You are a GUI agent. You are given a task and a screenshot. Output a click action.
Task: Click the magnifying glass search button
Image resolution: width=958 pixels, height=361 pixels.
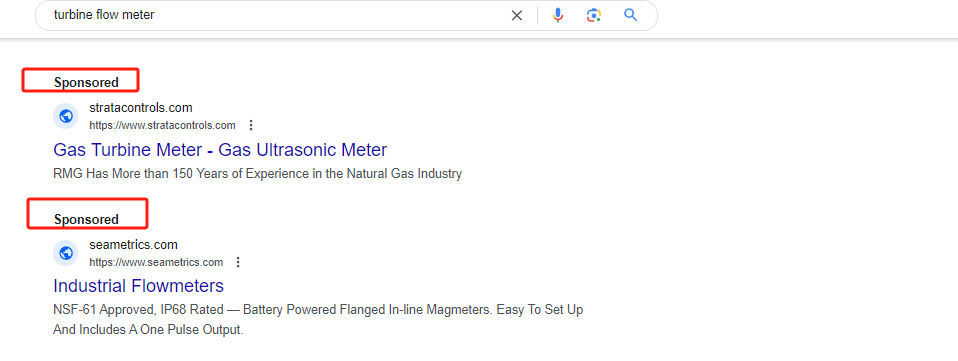(x=631, y=15)
